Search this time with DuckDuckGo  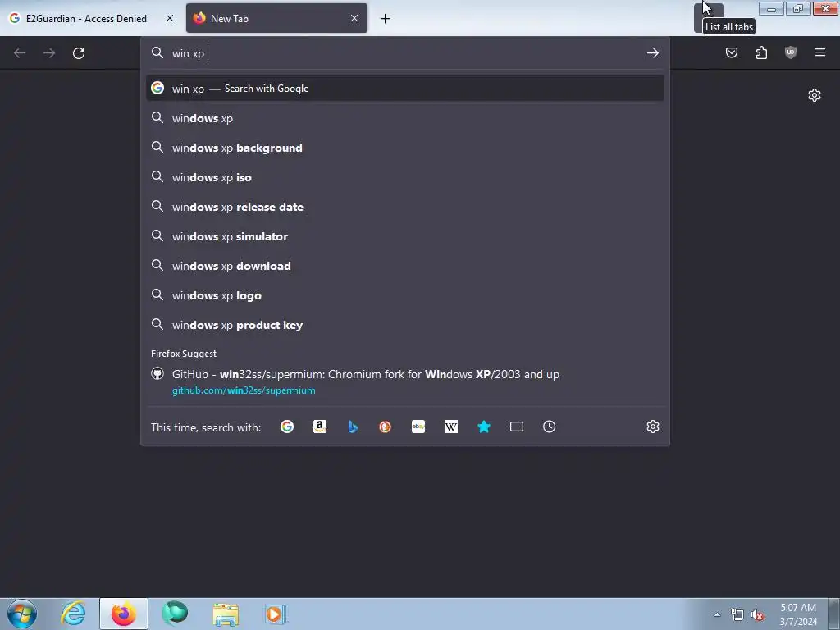pyautogui.click(x=386, y=427)
